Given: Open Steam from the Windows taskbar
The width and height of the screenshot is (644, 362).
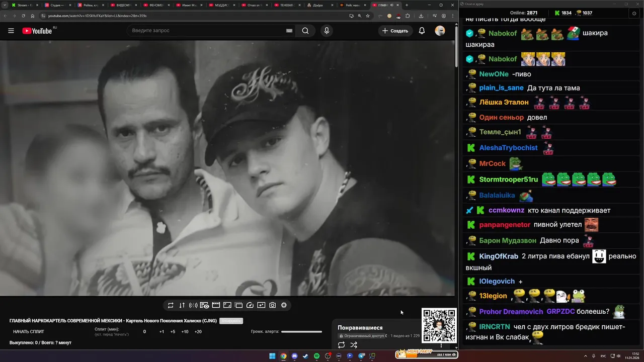Looking at the screenshot, I should click(x=305, y=356).
